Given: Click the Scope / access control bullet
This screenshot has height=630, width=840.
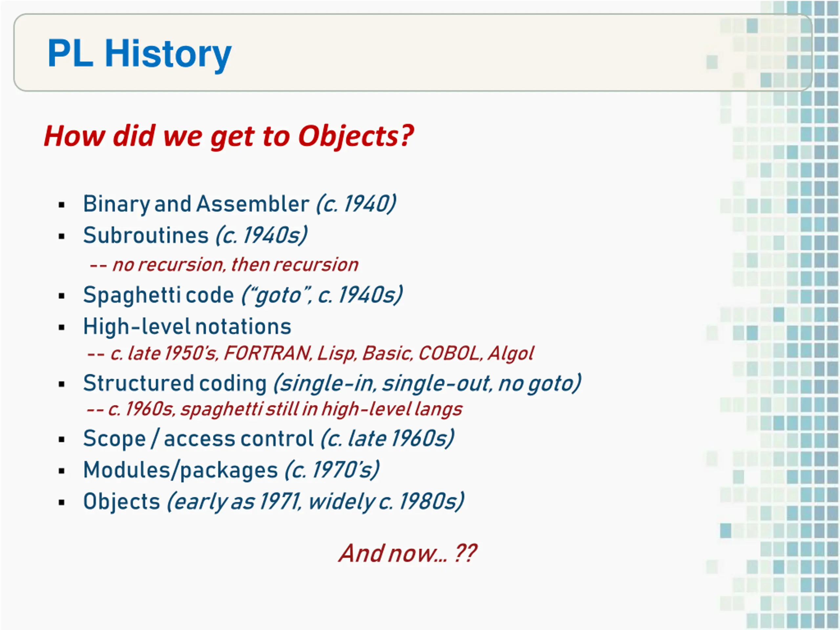Looking at the screenshot, I should (268, 439).
